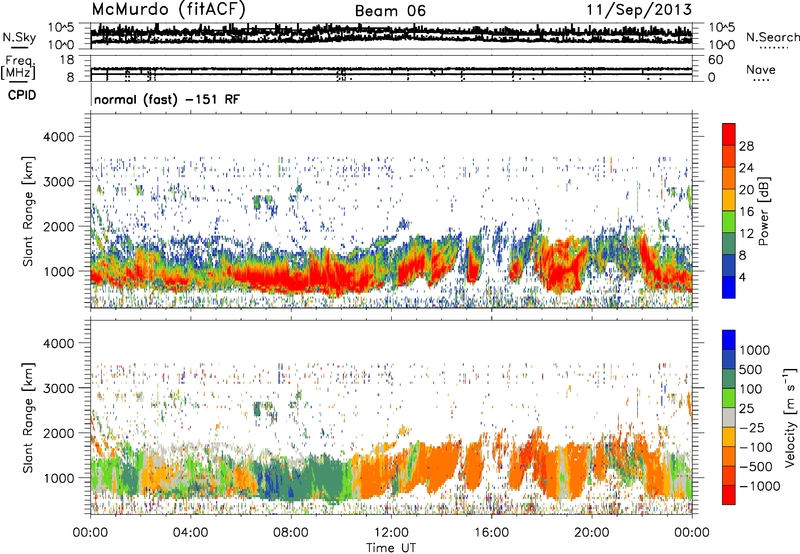Click the "1000" range tick on velocity panel axis
Screen dimensions: 800x554
[x=58, y=478]
